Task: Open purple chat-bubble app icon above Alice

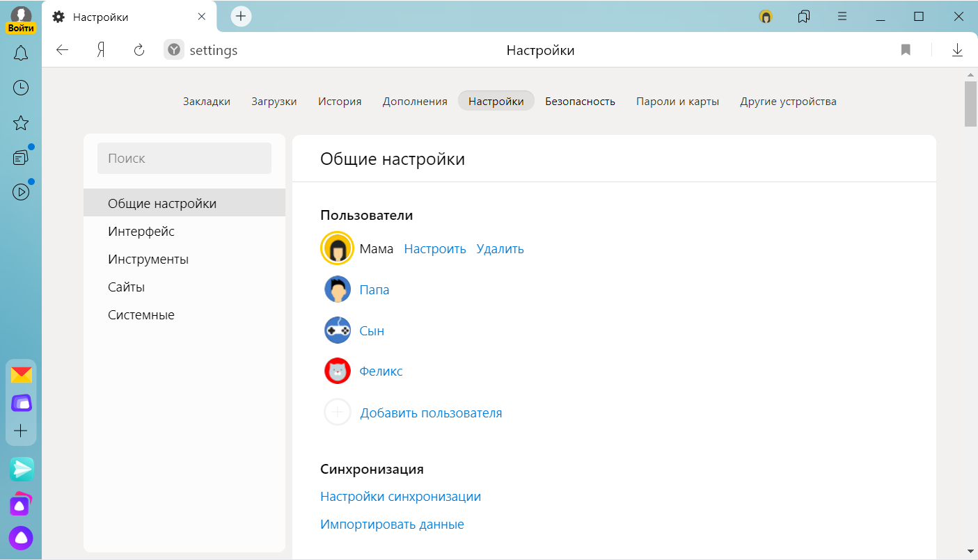Action: click(21, 504)
